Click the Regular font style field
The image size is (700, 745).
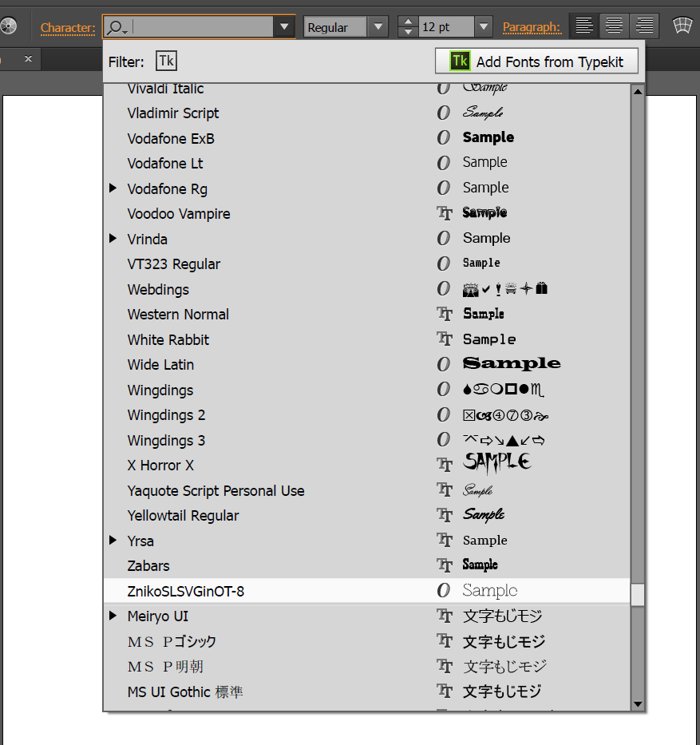[x=336, y=27]
